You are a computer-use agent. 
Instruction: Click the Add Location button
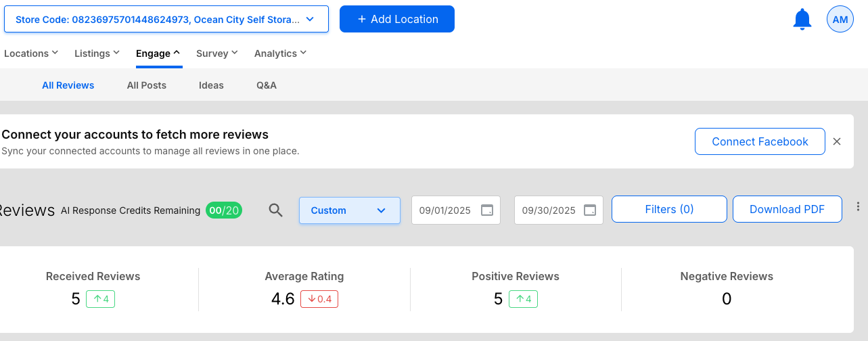pyautogui.click(x=397, y=19)
